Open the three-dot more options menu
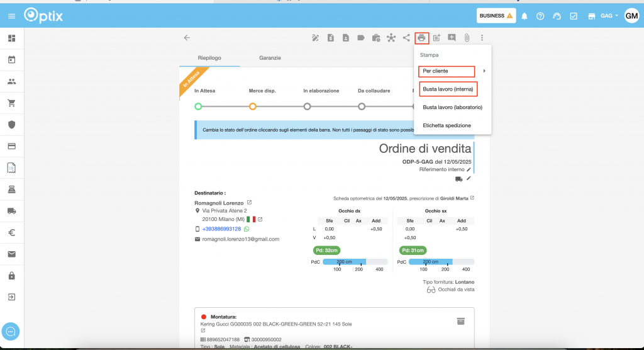Screen dimensions: 644x350 pos(482,38)
